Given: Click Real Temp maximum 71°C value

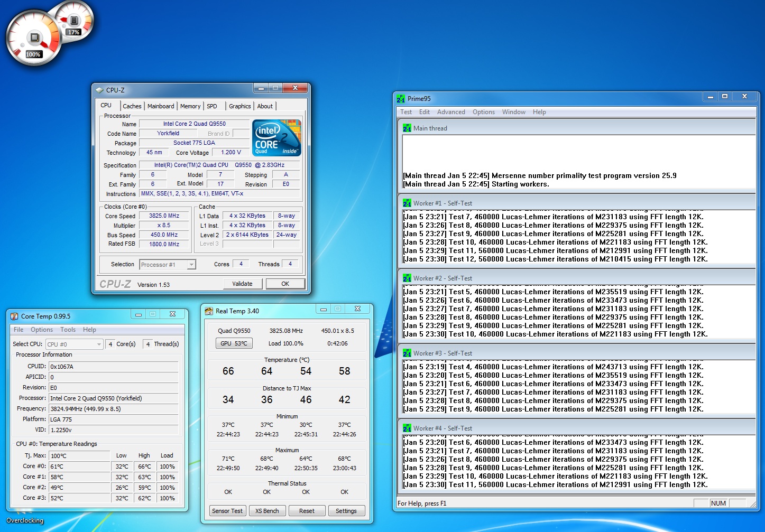Looking at the screenshot, I should pyautogui.click(x=228, y=459).
